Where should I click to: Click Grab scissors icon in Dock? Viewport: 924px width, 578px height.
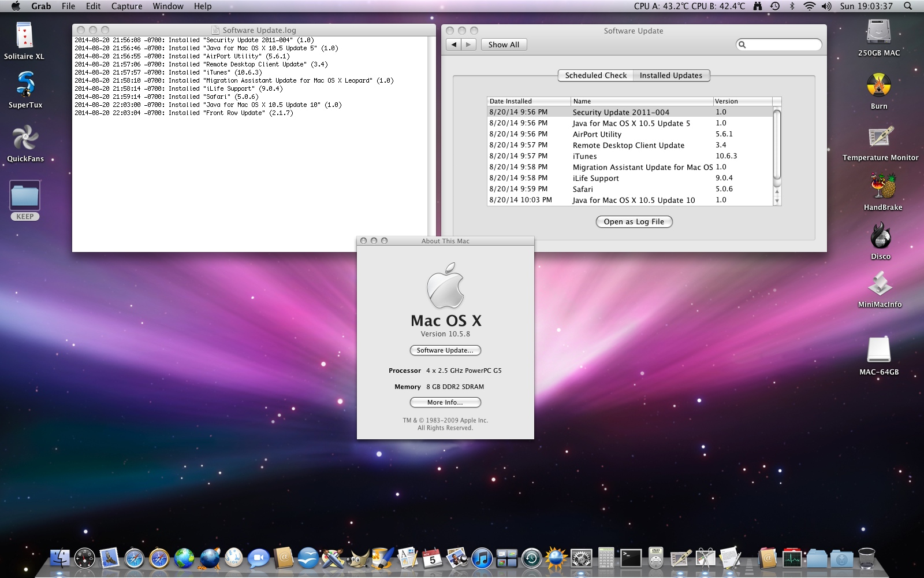705,558
